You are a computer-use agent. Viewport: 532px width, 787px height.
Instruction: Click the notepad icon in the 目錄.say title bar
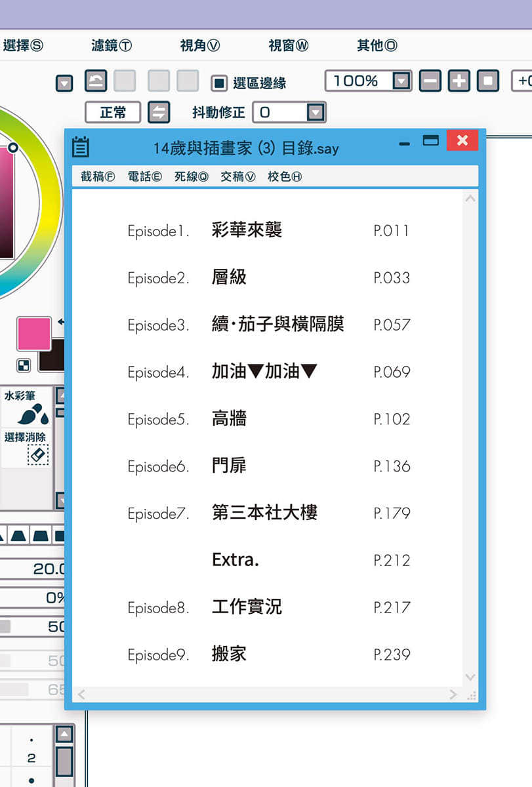(x=81, y=148)
